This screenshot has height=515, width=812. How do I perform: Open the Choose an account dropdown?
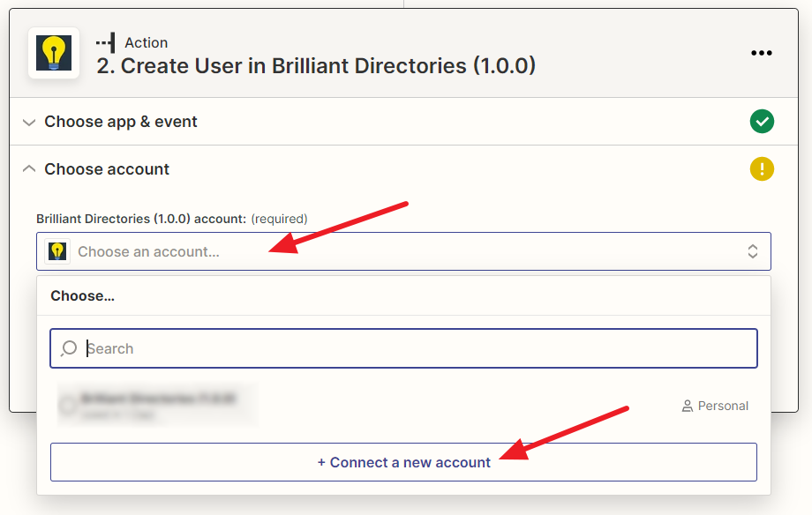(403, 251)
